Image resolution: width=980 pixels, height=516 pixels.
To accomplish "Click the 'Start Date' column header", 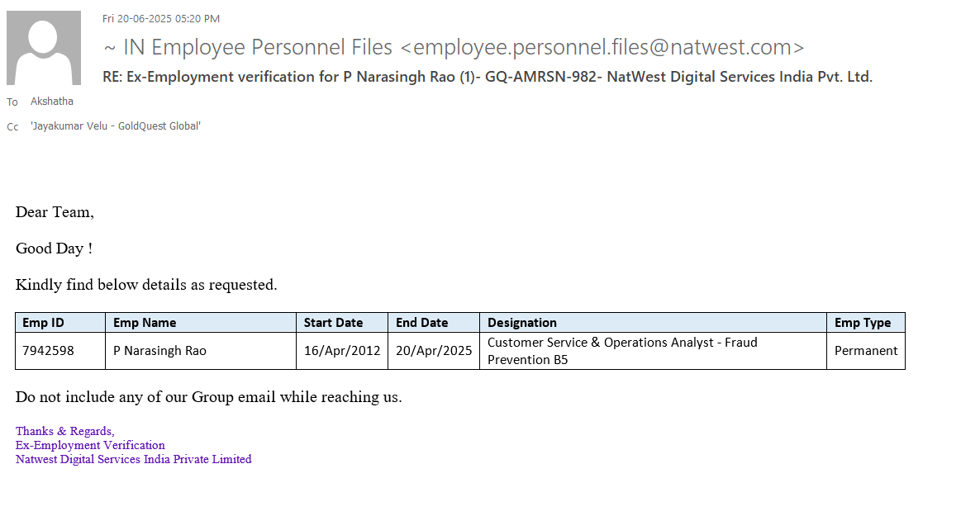I will pos(333,323).
